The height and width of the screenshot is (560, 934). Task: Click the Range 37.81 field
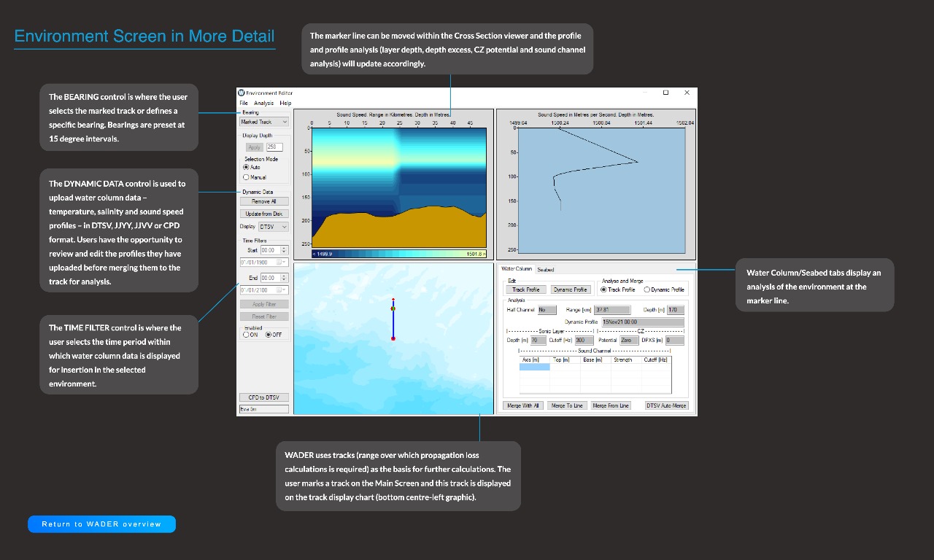point(612,310)
